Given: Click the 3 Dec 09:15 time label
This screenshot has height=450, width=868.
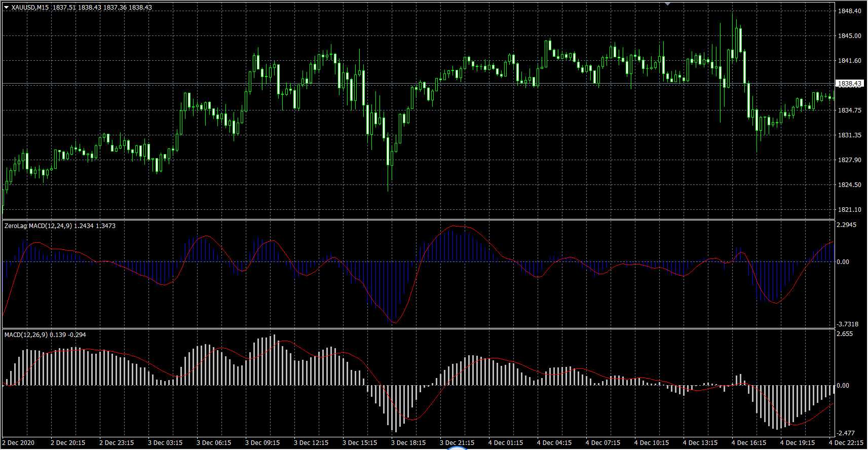Looking at the screenshot, I should pos(262,443).
